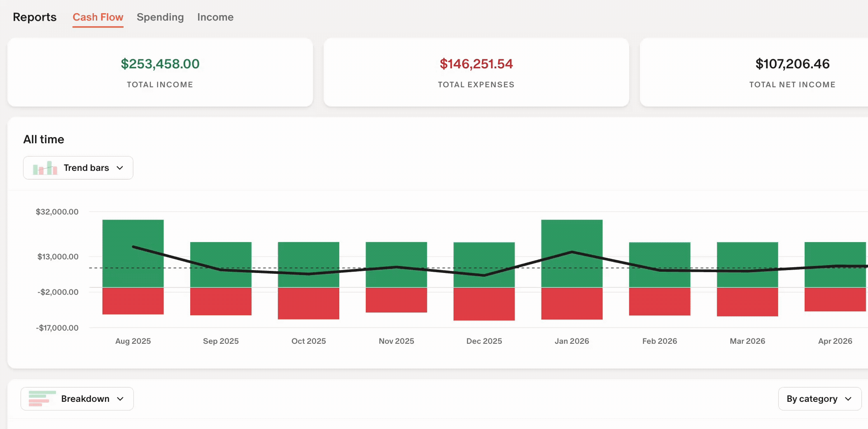Select the Dec 2025 red expense bar
The width and height of the screenshot is (868, 429).
pos(484,304)
